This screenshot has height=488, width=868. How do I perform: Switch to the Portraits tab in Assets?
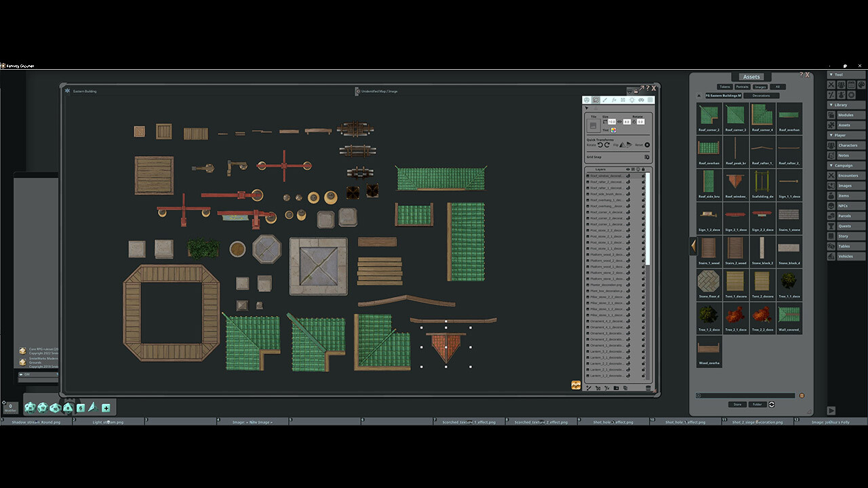743,87
